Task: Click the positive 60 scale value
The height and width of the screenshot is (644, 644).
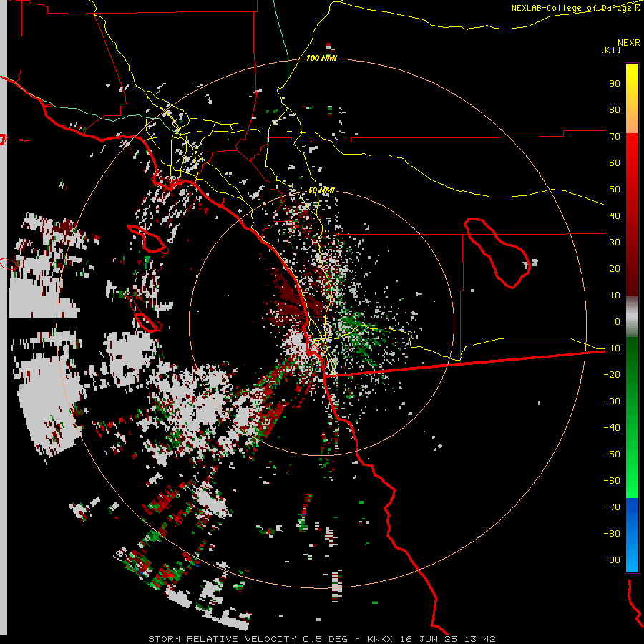Action: tap(615, 162)
